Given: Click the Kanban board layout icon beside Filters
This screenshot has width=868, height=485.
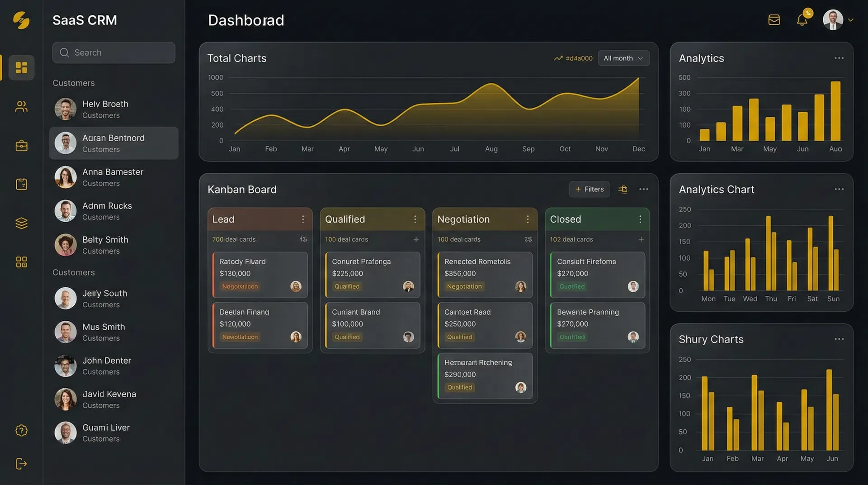Looking at the screenshot, I should tap(623, 189).
